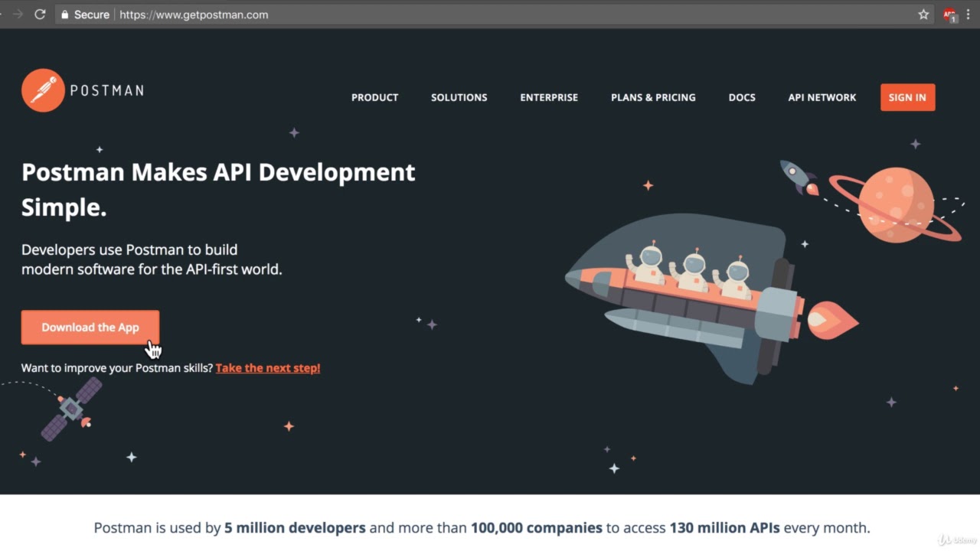Click the red extension icon in toolbar
This screenshot has height=551, width=980.
tap(949, 15)
